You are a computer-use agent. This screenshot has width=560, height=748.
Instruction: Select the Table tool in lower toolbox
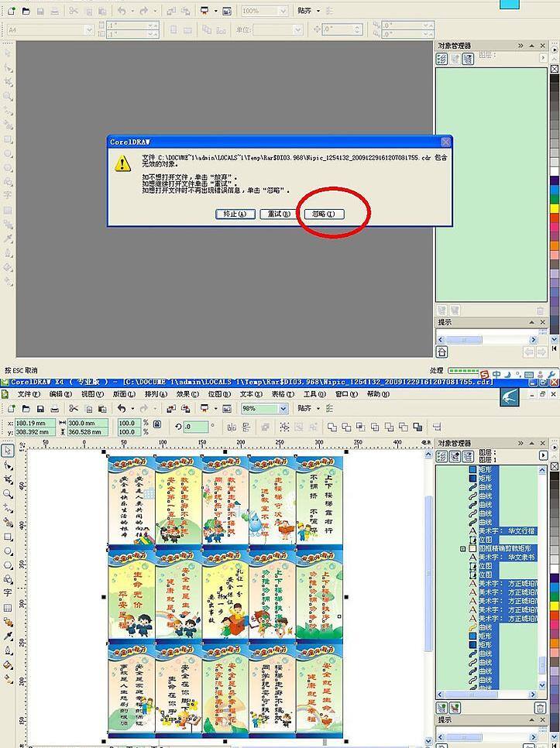click(8, 608)
